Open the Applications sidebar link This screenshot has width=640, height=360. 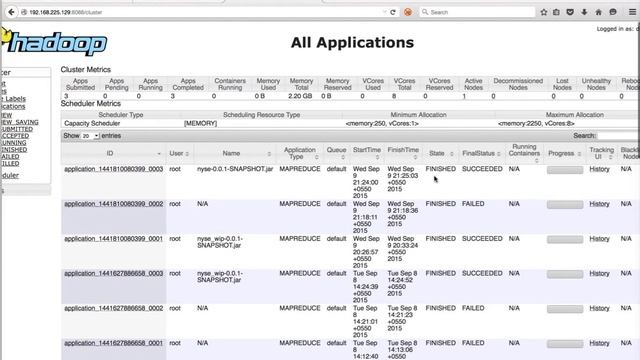pyautogui.click(x=12, y=107)
